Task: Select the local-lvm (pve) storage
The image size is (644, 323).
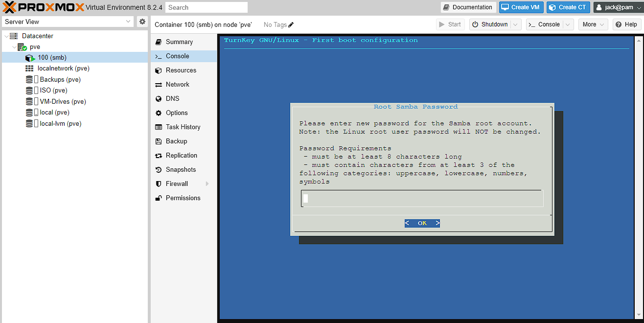Action: coord(60,124)
